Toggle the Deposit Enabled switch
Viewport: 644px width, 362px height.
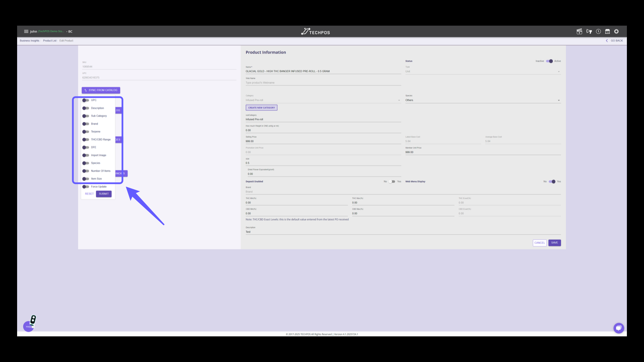tap(392, 182)
